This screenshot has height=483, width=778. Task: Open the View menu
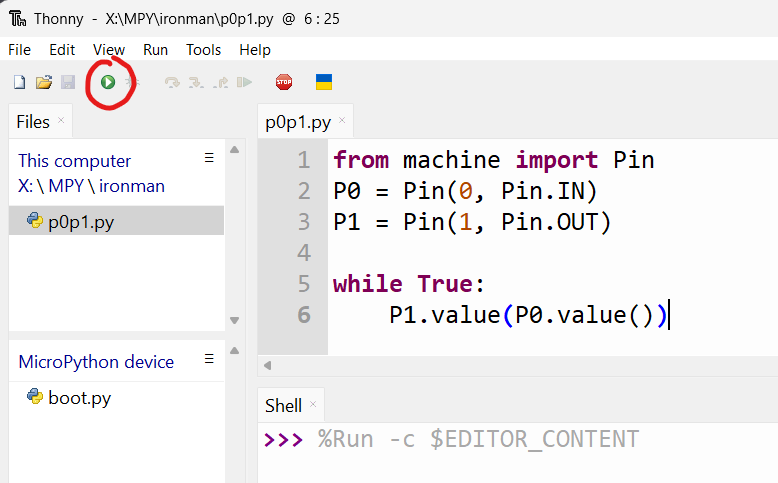click(x=109, y=49)
